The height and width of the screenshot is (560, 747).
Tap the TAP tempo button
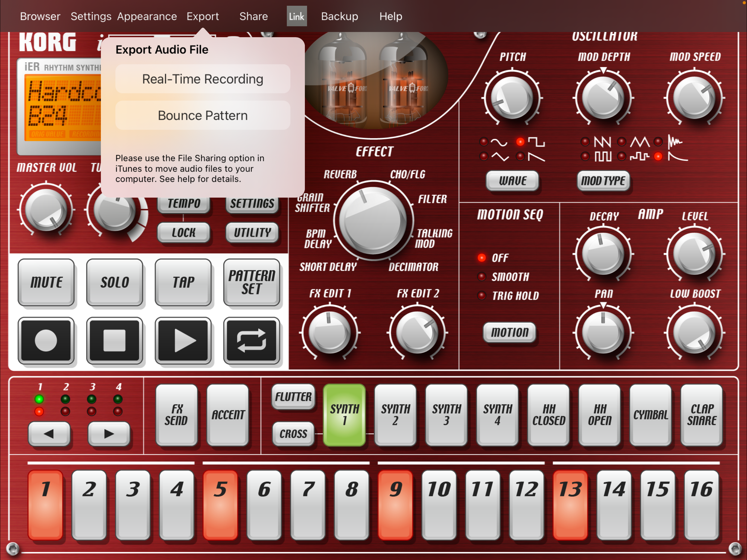pyautogui.click(x=183, y=282)
